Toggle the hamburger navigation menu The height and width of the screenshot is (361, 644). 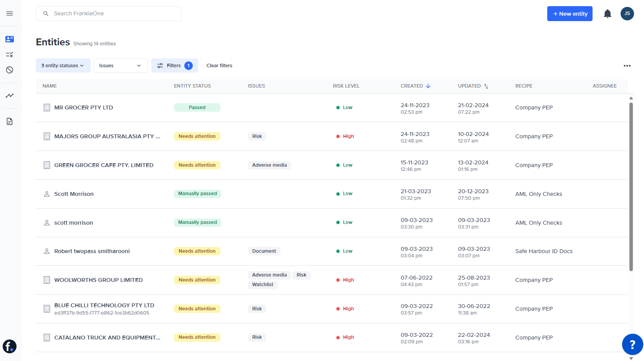coord(9,13)
